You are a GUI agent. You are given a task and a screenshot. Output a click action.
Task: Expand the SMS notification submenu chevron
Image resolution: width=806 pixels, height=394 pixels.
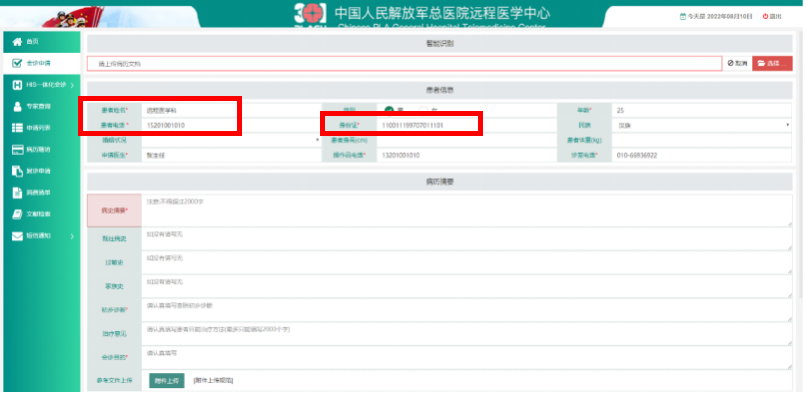coord(72,236)
